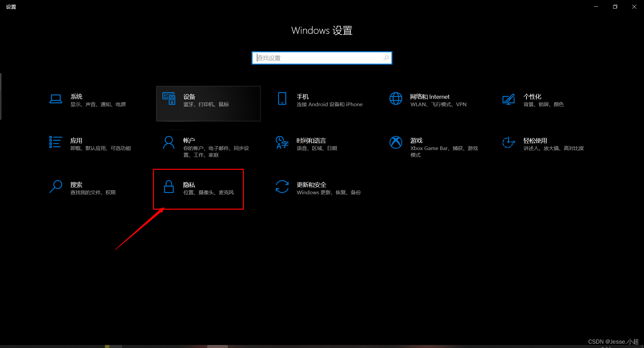Image resolution: width=644 pixels, height=348 pixels.
Task: Open the 系统 settings title
Action: [x=76, y=96]
